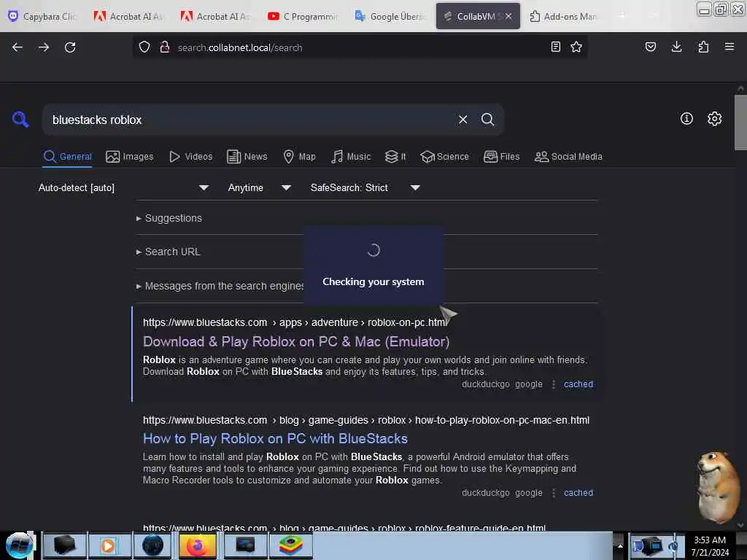Toggle reader view in the address bar

click(x=555, y=47)
